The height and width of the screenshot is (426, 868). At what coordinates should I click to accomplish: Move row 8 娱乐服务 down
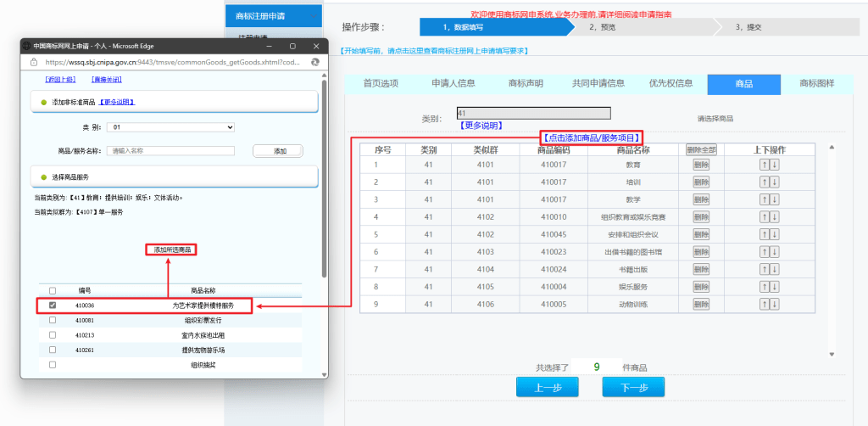pos(775,287)
